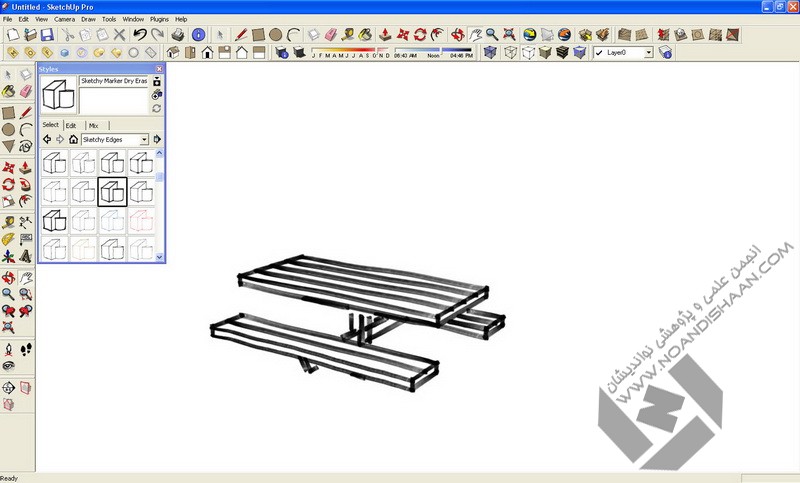Click the Print icon in the toolbar
800x483 pixels.
(177, 35)
